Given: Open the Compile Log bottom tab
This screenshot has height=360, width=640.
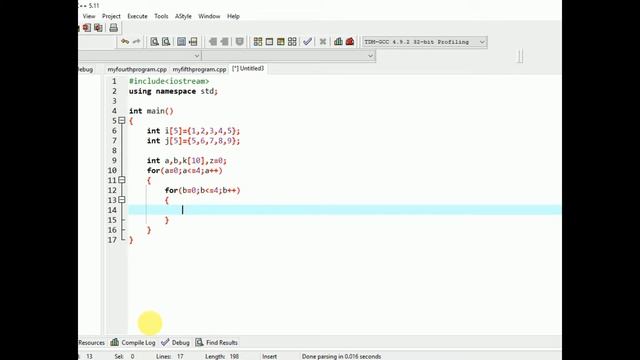Looking at the screenshot, I should click(x=133, y=342).
